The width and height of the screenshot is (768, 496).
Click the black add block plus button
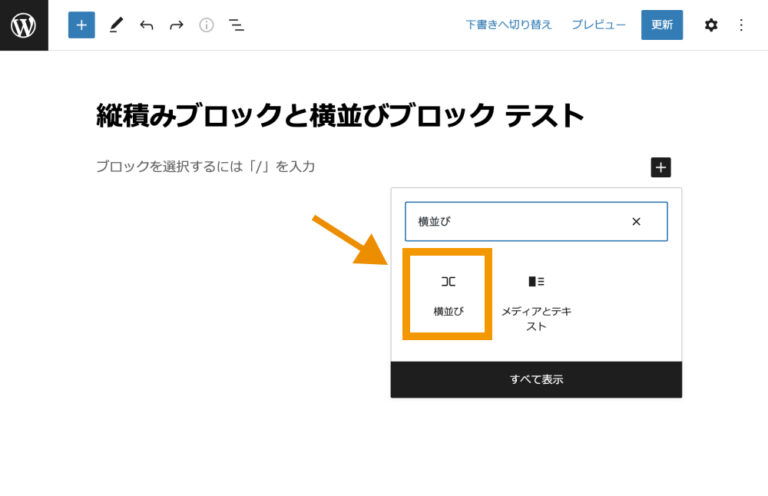[661, 168]
